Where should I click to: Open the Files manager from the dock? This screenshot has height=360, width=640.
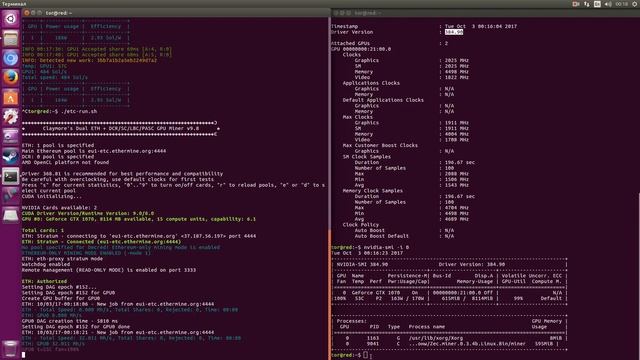click(11, 39)
